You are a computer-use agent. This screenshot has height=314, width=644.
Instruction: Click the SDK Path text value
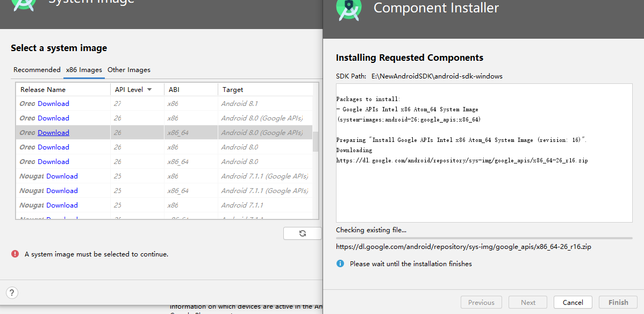(x=437, y=76)
